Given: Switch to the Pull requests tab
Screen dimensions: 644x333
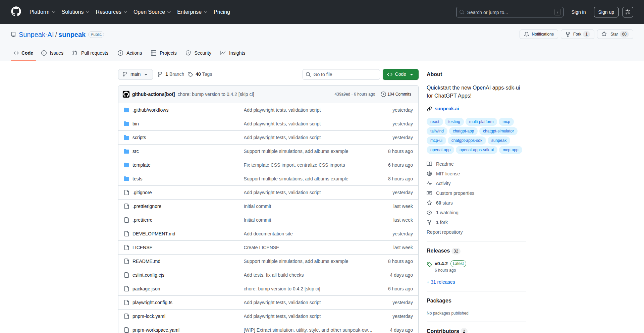Looking at the screenshot, I should [90, 53].
